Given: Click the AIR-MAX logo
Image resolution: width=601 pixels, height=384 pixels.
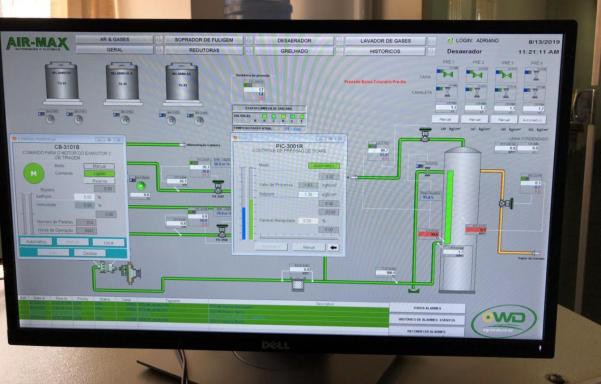Looking at the screenshot, I should point(37,43).
